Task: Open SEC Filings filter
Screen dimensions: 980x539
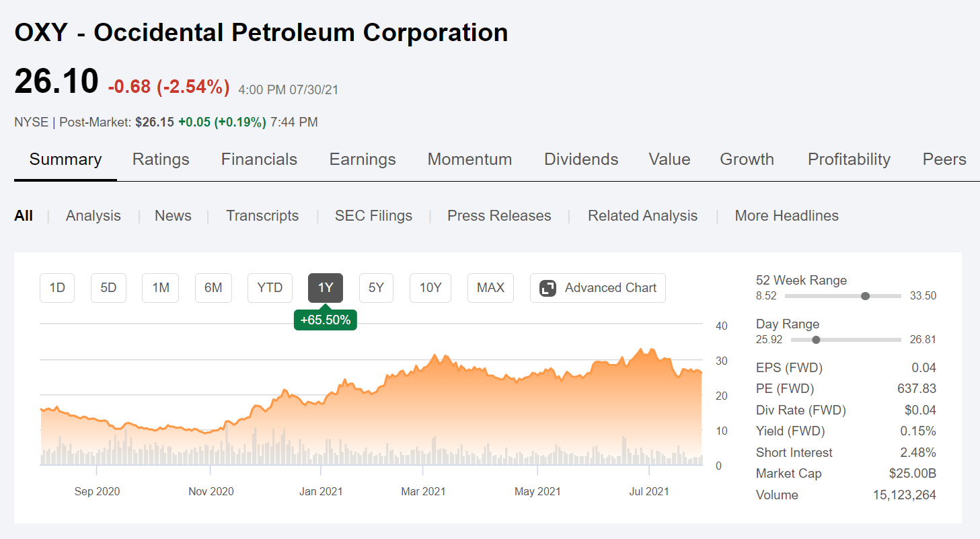Action: [x=373, y=216]
